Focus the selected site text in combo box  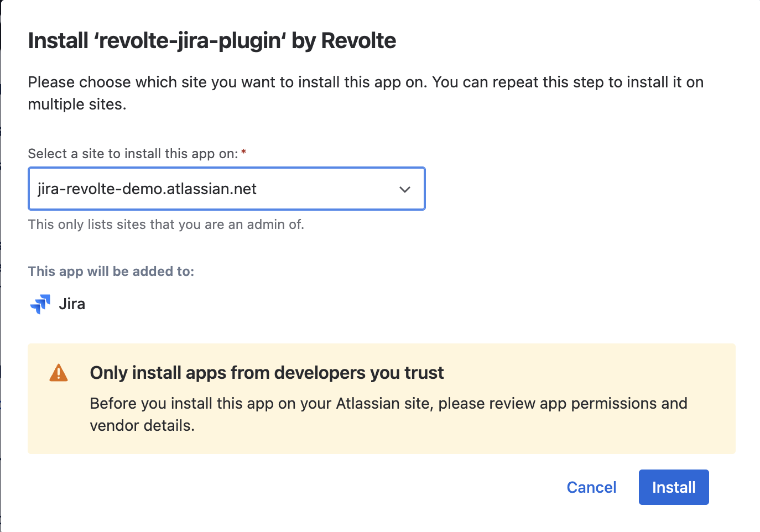point(147,189)
